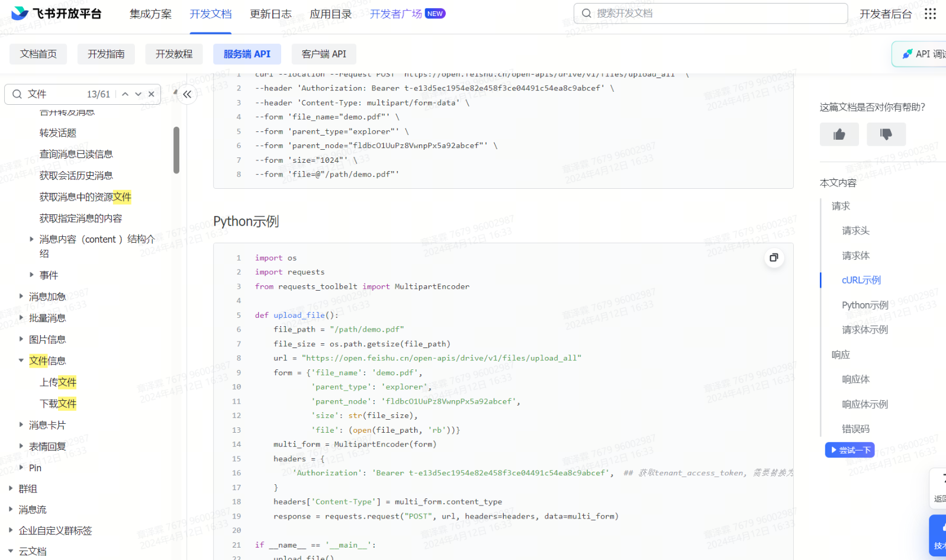Screen dimensions: 946x560
Task: Open 转发话题 in sidebar
Action: tap(58, 133)
